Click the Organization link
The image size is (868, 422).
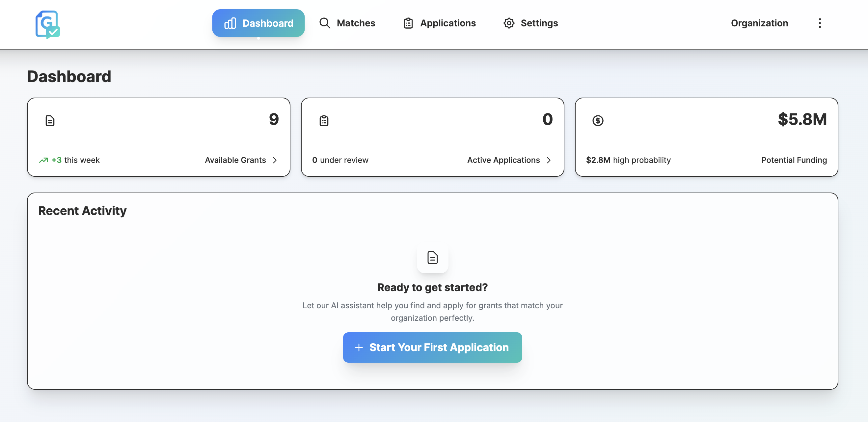point(759,23)
